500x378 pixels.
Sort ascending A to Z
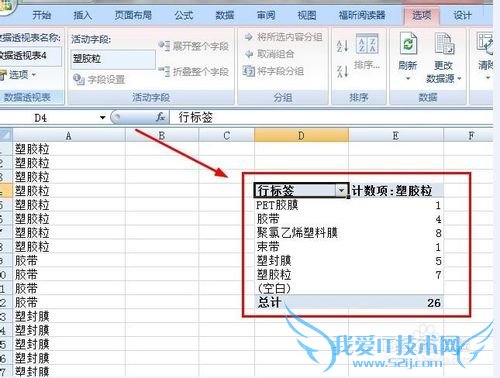coord(342,46)
